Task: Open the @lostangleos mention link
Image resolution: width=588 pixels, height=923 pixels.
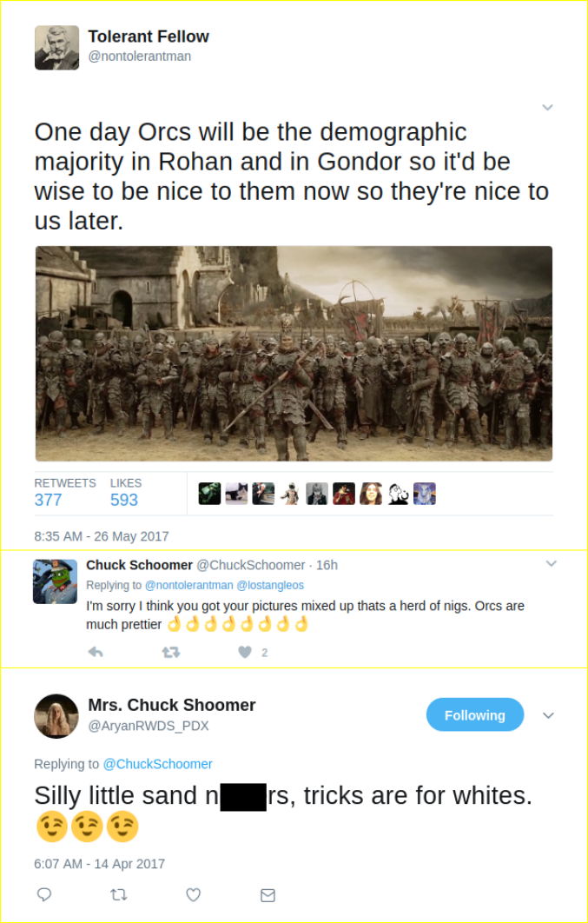Action: [270, 585]
